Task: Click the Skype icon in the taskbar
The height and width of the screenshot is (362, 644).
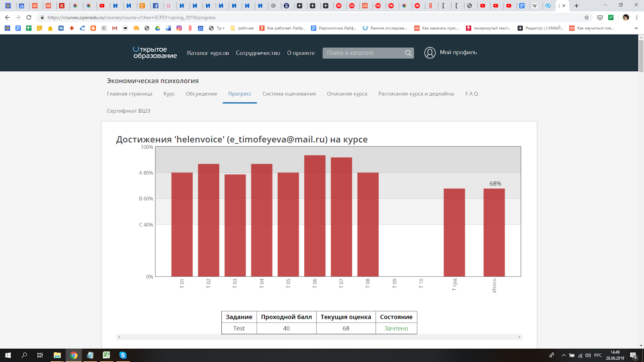Action: click(x=123, y=355)
